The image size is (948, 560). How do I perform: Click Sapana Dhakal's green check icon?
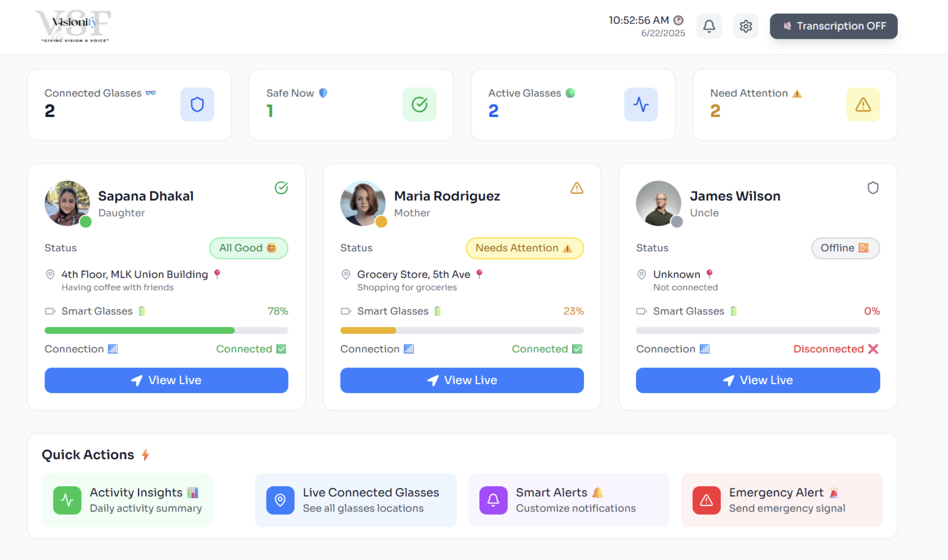(x=281, y=188)
